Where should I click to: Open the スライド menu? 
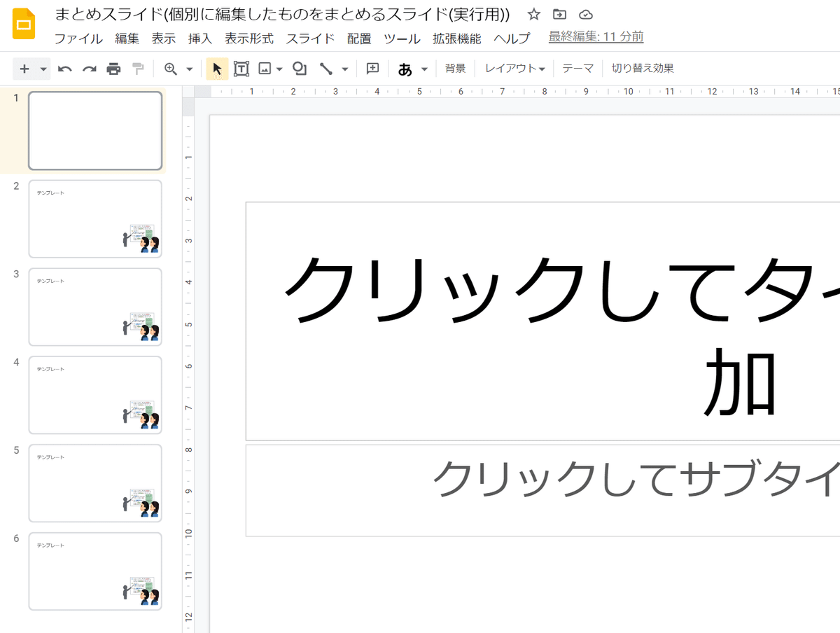pos(310,39)
